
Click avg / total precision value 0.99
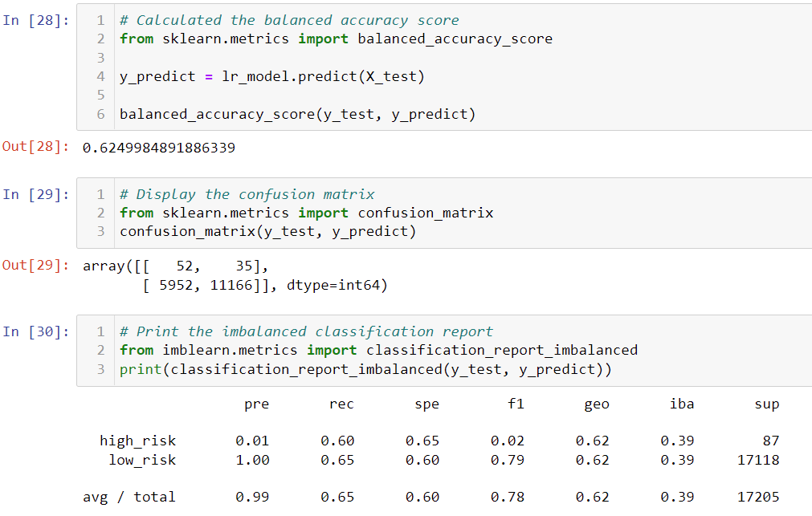[x=253, y=498]
